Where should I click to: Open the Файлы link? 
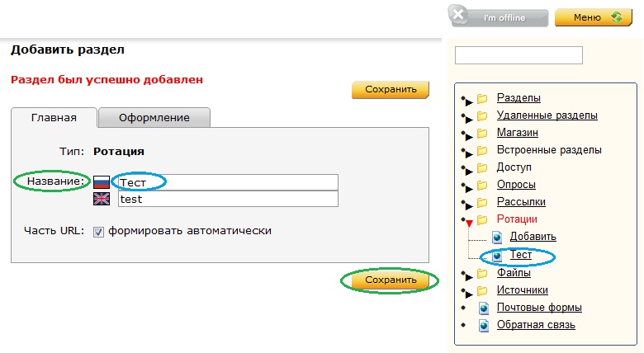click(x=514, y=272)
